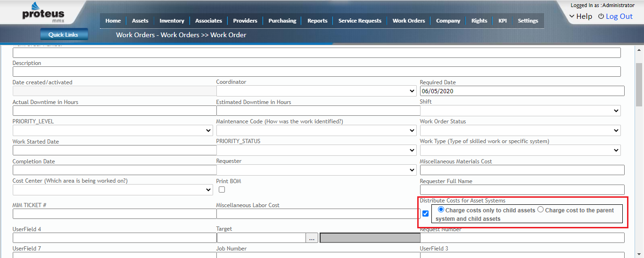
Task: Click the Log Out link
Action: click(x=619, y=16)
